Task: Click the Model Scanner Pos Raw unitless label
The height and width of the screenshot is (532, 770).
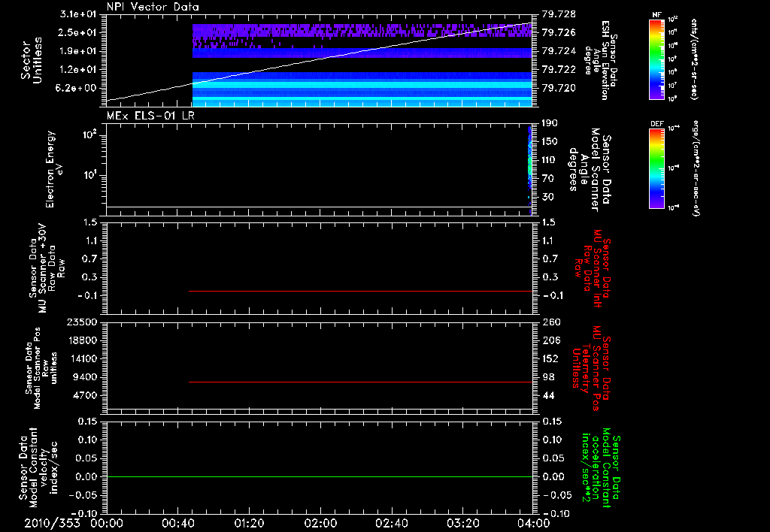Action: (x=41, y=368)
